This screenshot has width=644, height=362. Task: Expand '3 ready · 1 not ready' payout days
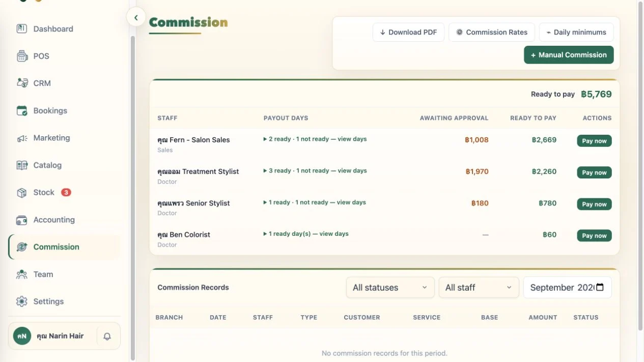point(315,171)
